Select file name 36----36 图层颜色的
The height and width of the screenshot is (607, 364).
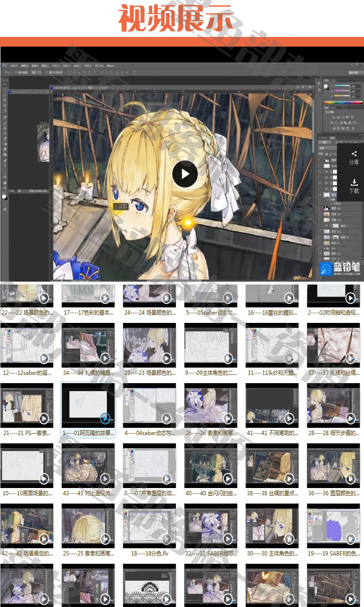tap(333, 493)
